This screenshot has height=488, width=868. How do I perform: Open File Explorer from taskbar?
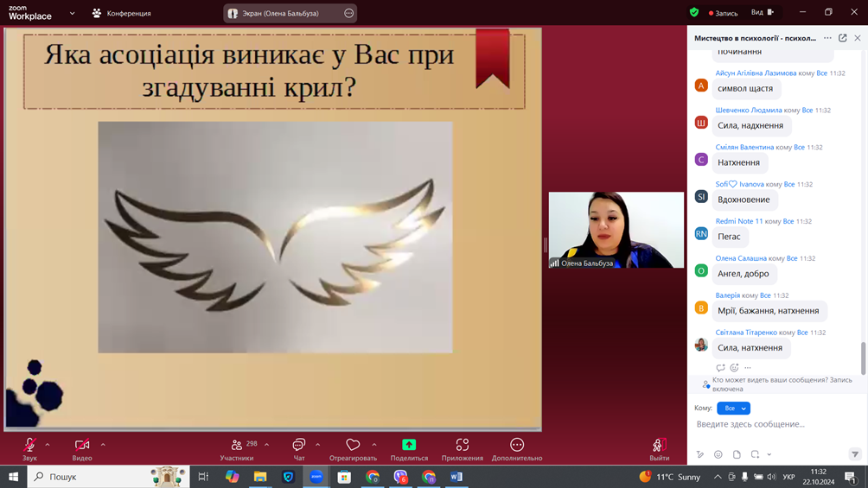pos(259,477)
